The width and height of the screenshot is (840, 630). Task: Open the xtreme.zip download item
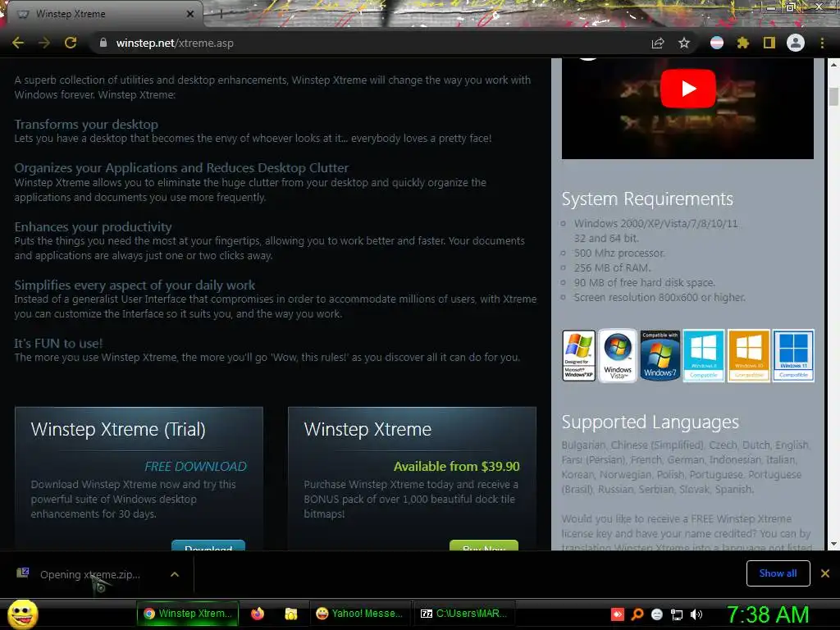(90, 574)
